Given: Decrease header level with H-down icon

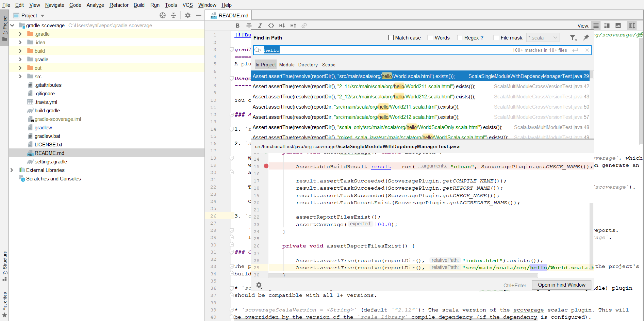Looking at the screenshot, I should pos(282,25).
